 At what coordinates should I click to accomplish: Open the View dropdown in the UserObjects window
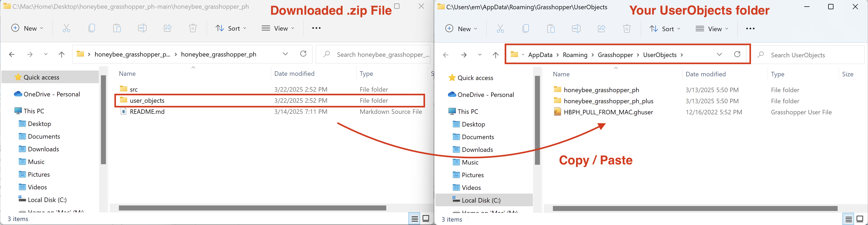pyautogui.click(x=712, y=29)
